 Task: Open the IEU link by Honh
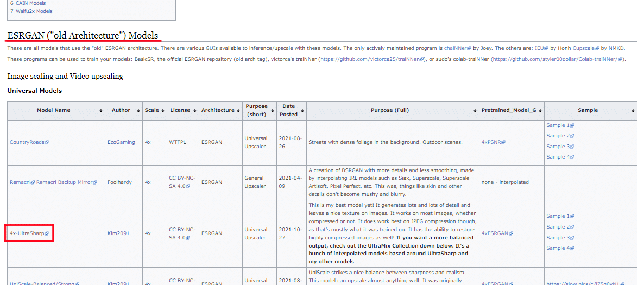point(541,48)
